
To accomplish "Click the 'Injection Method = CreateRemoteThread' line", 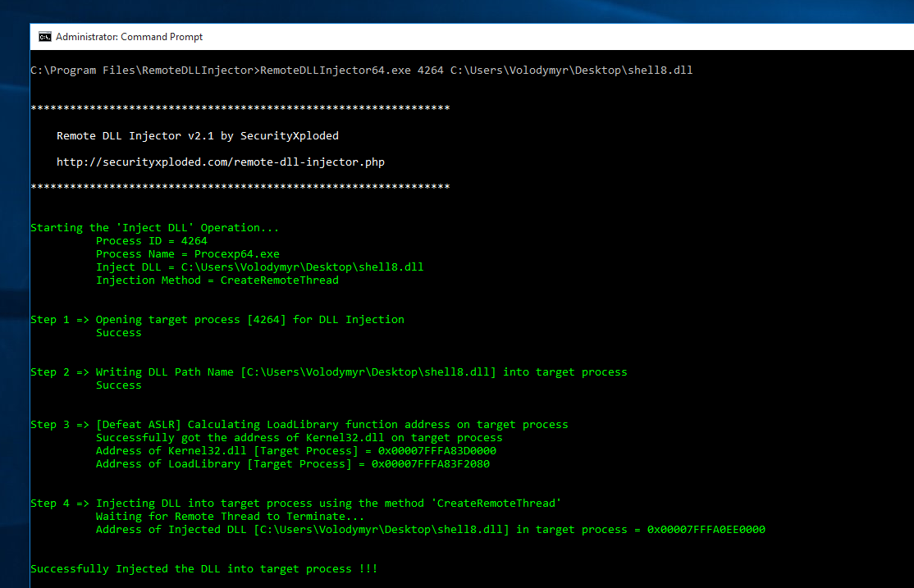I will click(217, 280).
